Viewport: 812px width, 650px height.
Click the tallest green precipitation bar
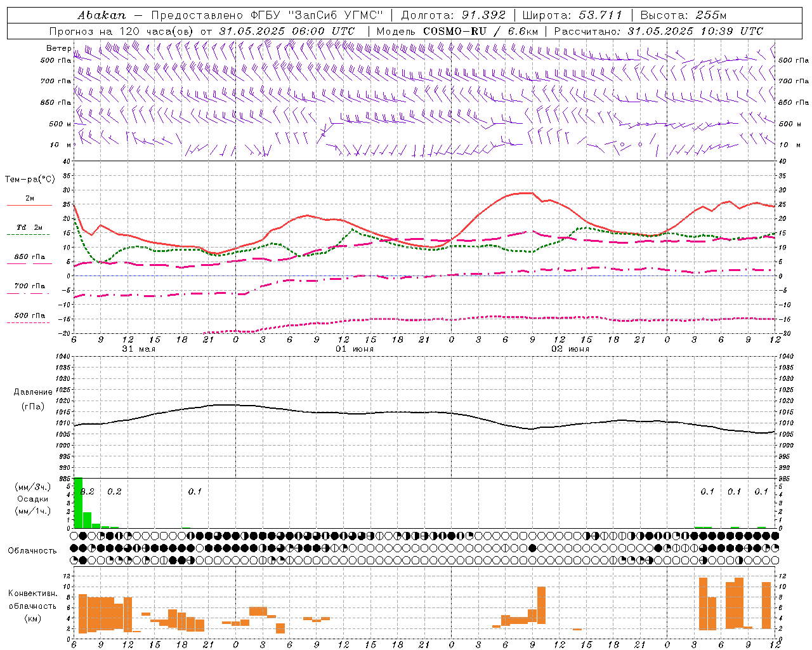click(79, 502)
